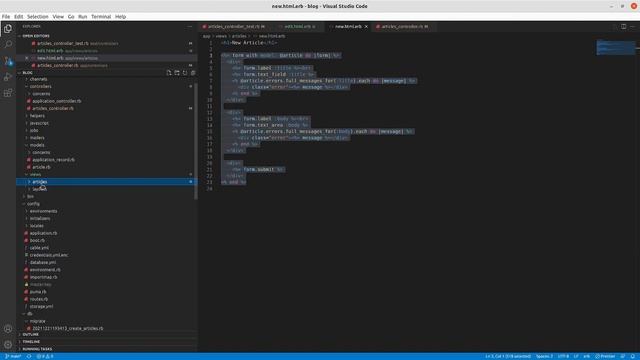Click the main branch indicator in status bar
Viewport: 640px width, 360px height.
pos(13,356)
